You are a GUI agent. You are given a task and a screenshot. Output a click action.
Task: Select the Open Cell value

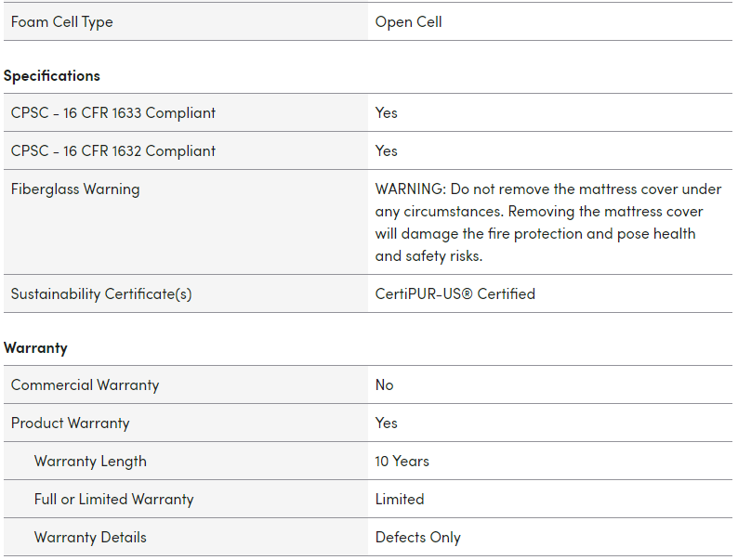[408, 21]
